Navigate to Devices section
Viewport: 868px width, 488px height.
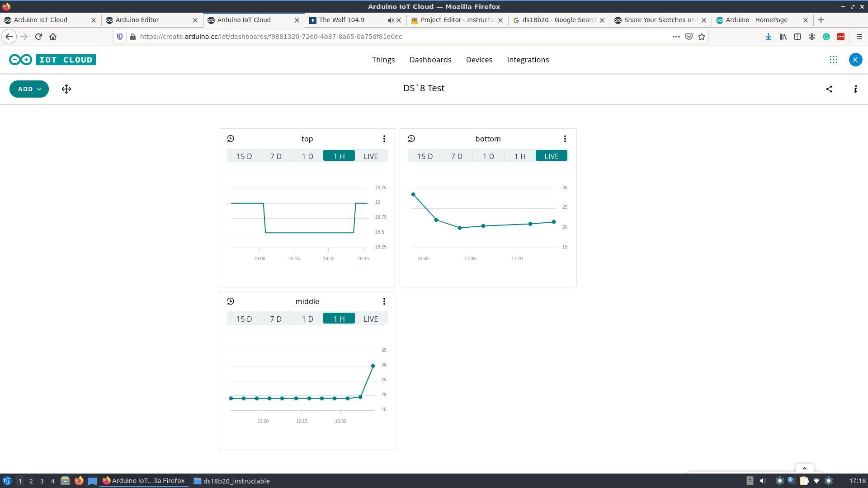pos(479,60)
